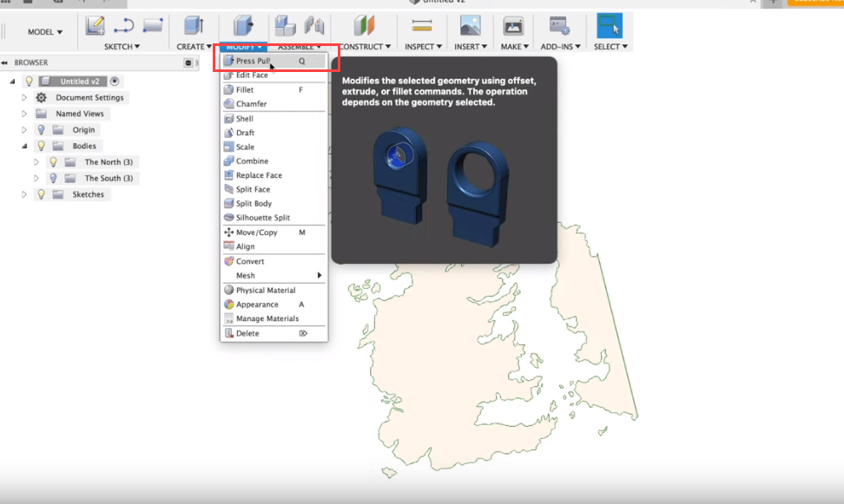Choose Replace Face from the menu
844x504 pixels.
tap(274, 175)
